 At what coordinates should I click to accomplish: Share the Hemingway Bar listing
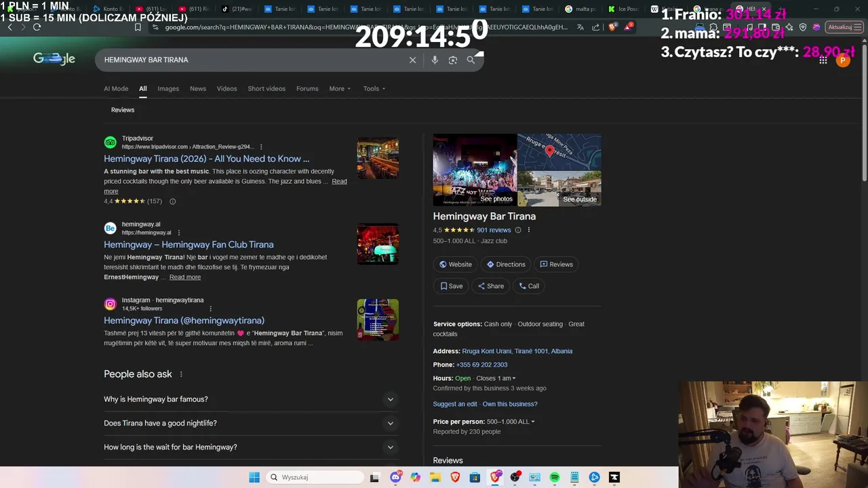(x=491, y=286)
